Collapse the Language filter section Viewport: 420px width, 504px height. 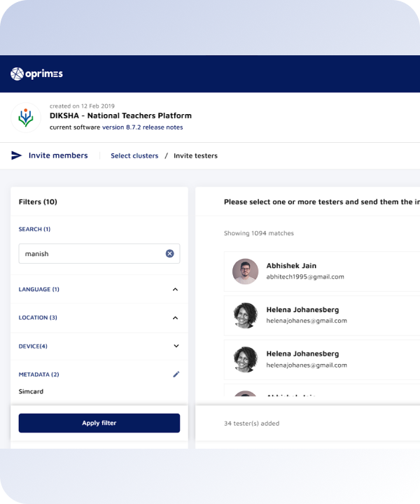click(x=175, y=289)
